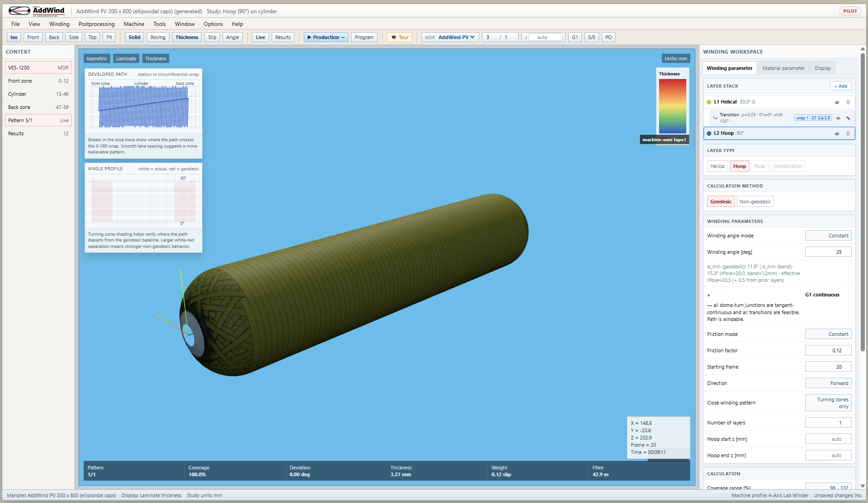Click the L2 Hoop blue color dot

point(709,133)
